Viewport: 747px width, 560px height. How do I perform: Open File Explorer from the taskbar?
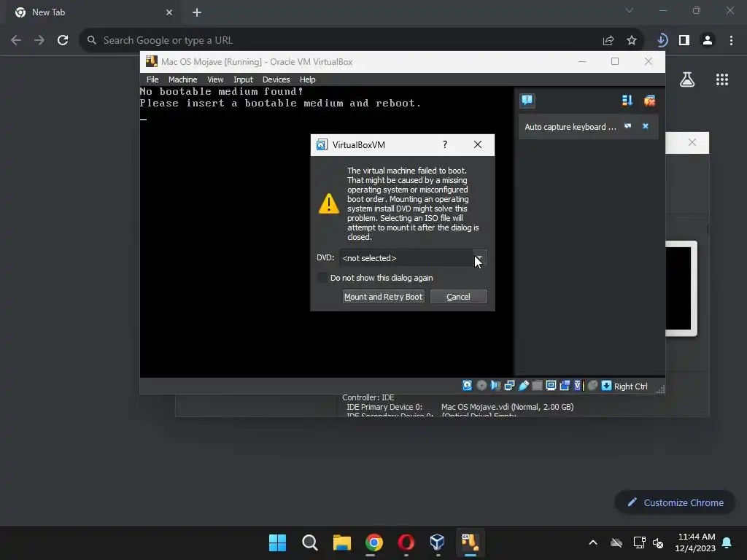point(341,542)
